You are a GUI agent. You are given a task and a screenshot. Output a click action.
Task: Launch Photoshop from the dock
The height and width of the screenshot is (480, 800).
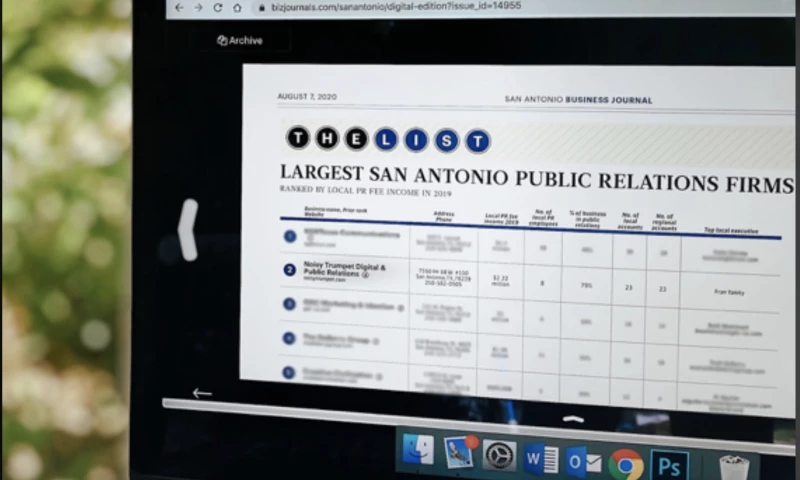point(669,465)
